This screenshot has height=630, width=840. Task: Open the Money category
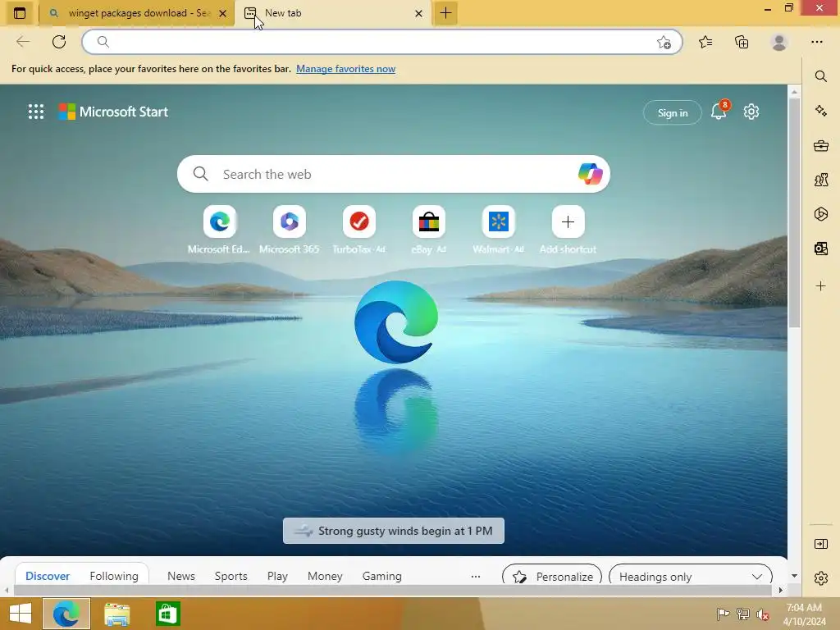pyautogui.click(x=325, y=576)
